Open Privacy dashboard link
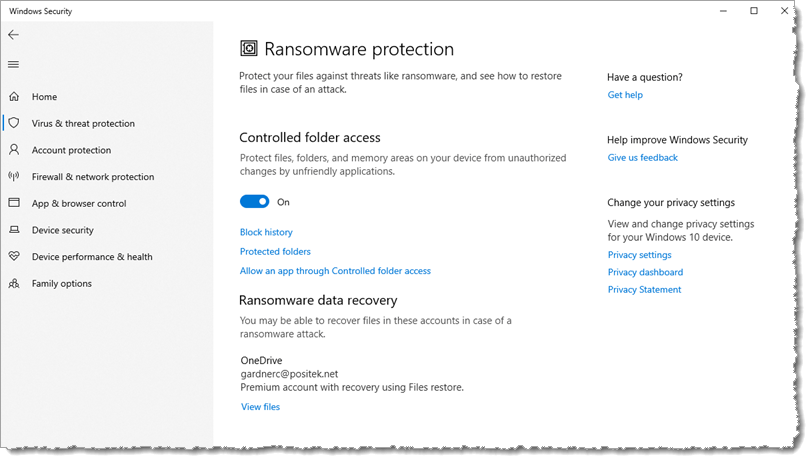The image size is (812, 464). point(645,272)
